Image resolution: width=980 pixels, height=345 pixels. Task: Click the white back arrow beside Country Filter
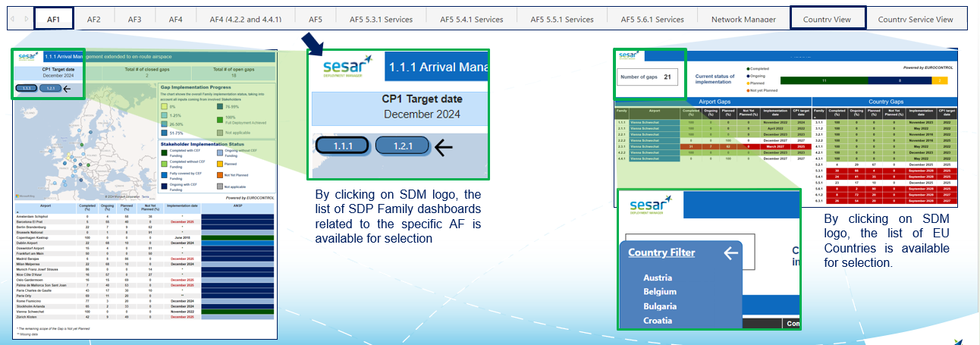(730, 253)
